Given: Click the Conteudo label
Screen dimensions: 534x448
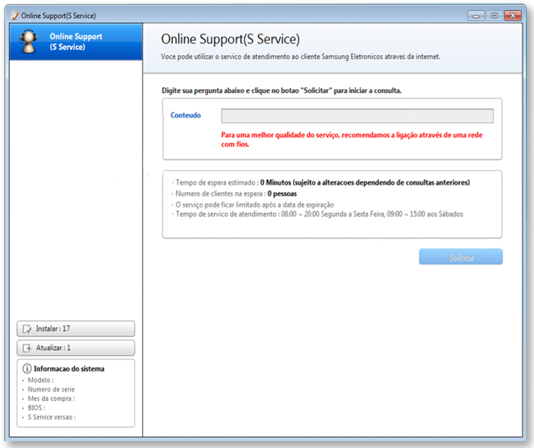Looking at the screenshot, I should pyautogui.click(x=186, y=115).
